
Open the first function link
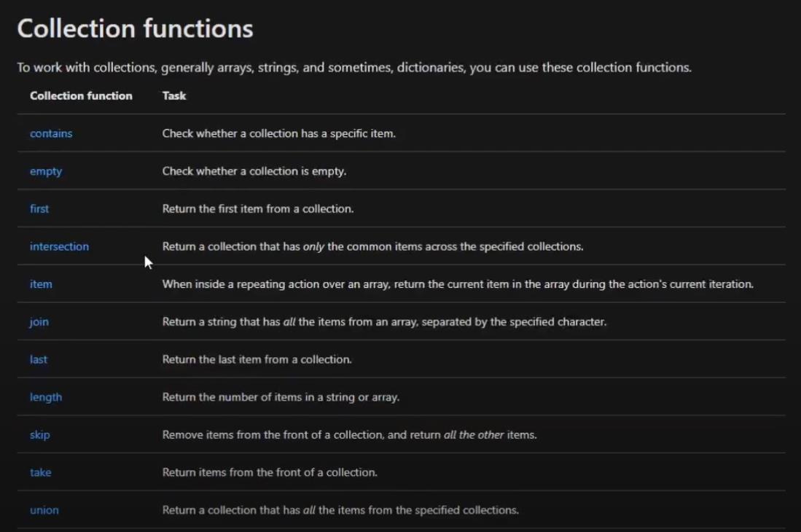[39, 209]
